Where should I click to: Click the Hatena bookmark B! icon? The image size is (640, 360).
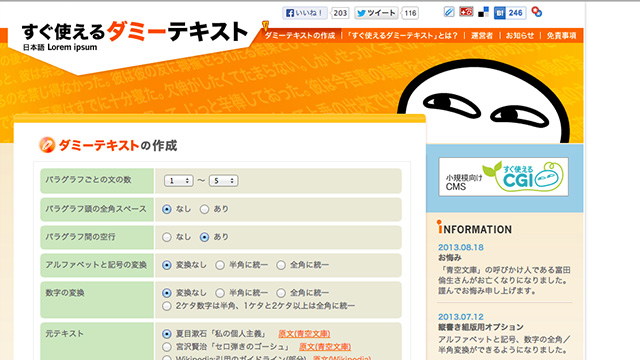(x=500, y=13)
